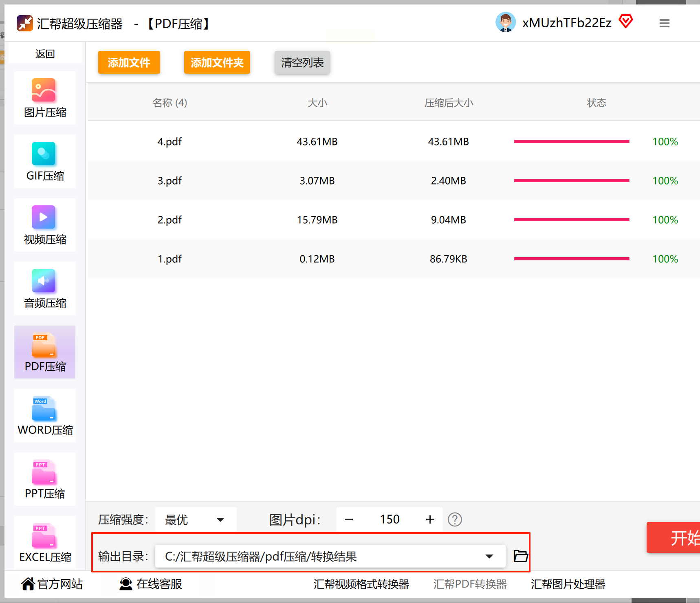The image size is (700, 603).
Task: Open the hamburger menu at top right
Action: click(665, 23)
